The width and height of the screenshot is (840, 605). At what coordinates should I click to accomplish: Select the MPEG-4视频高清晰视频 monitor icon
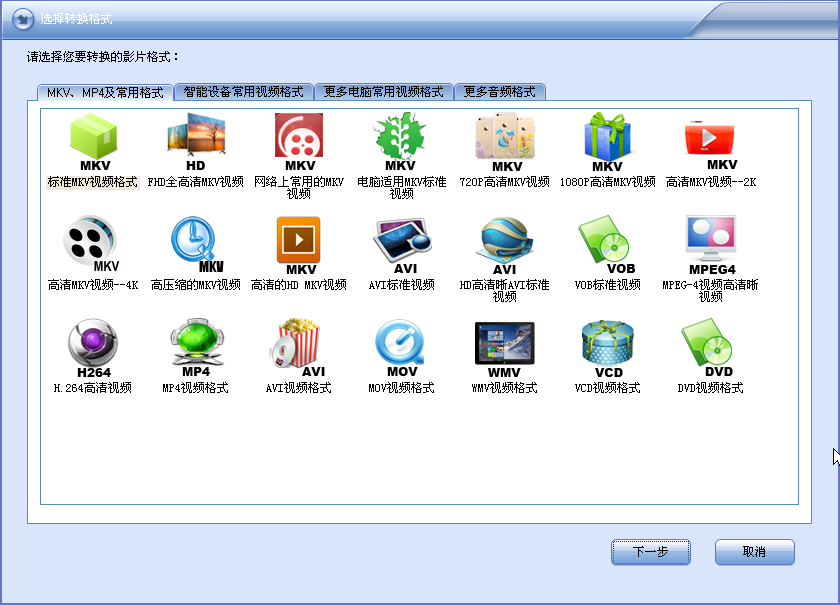(711, 245)
